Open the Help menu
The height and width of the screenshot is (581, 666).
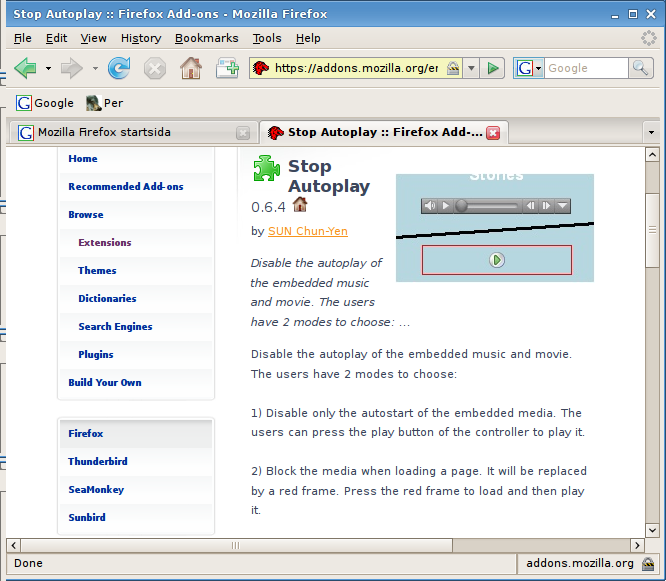[x=308, y=38]
